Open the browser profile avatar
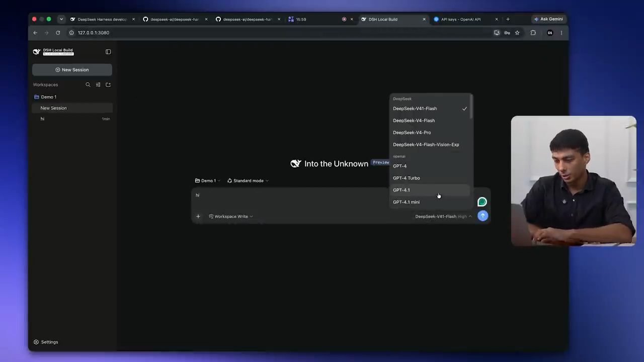644x362 pixels. [x=550, y=33]
